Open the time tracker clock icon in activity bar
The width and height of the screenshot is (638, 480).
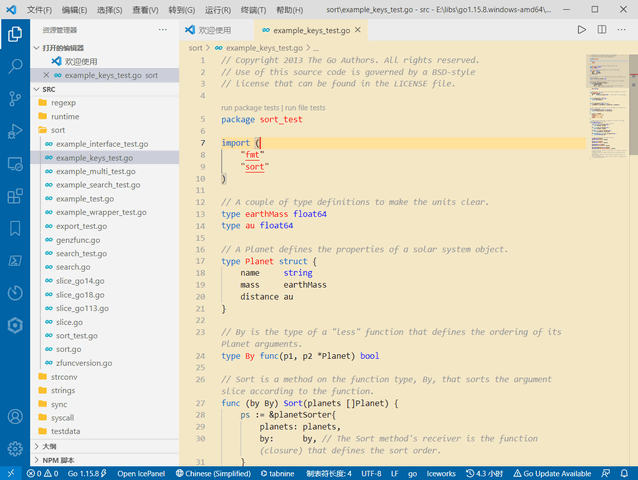[15, 293]
